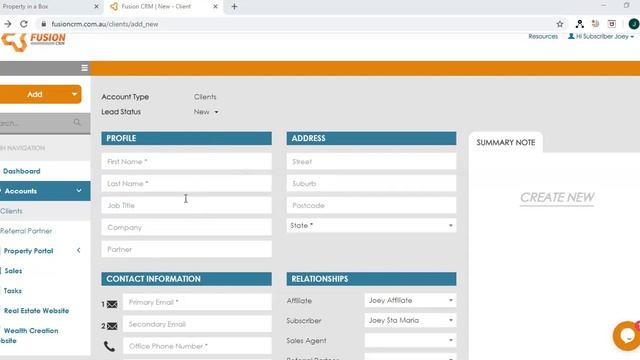Expand the Property Portal submenu

pos(79,251)
